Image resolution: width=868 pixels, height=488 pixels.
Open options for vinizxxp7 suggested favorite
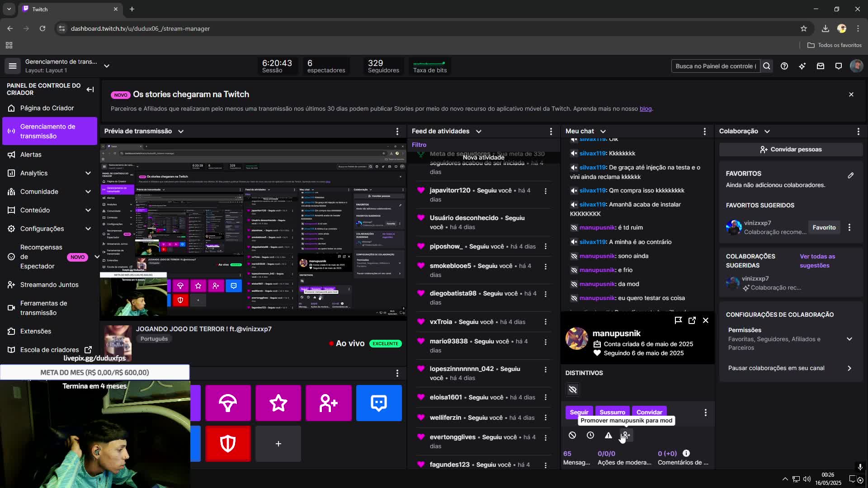click(849, 227)
